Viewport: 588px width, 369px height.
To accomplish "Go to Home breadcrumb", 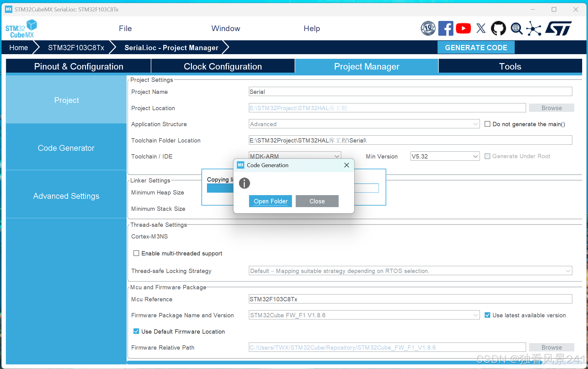I will pos(18,47).
